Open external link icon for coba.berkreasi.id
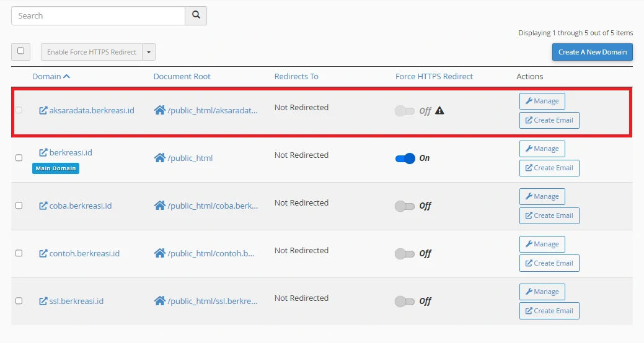This screenshot has width=644, height=343. (43, 206)
